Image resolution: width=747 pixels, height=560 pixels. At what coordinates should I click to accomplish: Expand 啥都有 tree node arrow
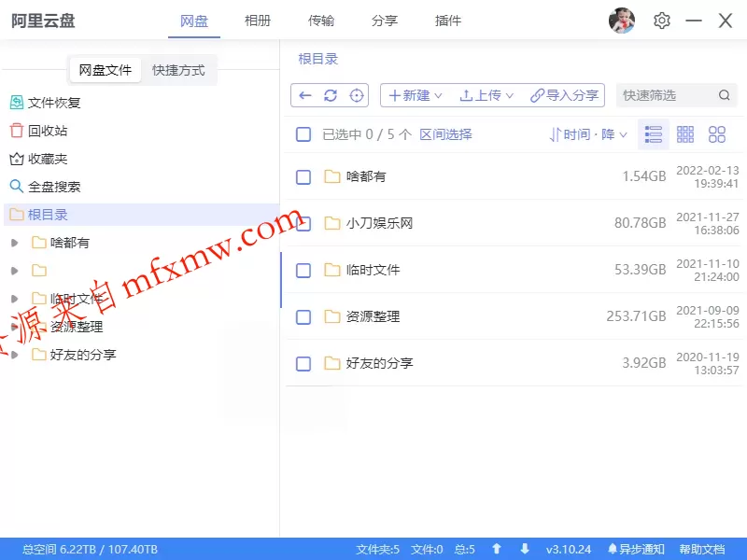[14, 243]
